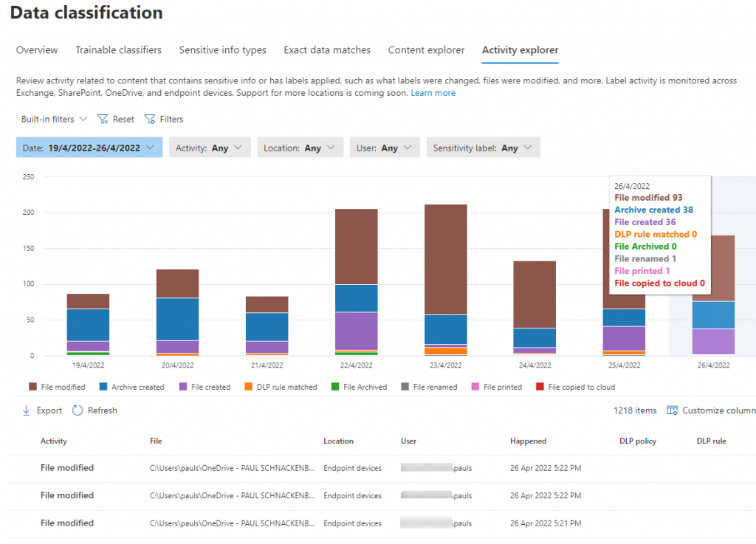Open the User filter dropdown
Image resolution: width=756 pixels, height=544 pixels.
tap(385, 147)
